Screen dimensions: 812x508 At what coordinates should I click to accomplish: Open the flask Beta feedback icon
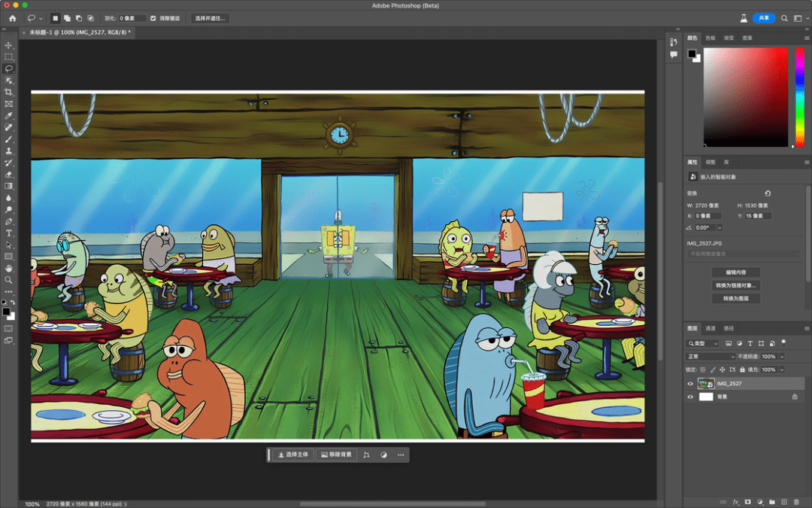[x=743, y=18]
